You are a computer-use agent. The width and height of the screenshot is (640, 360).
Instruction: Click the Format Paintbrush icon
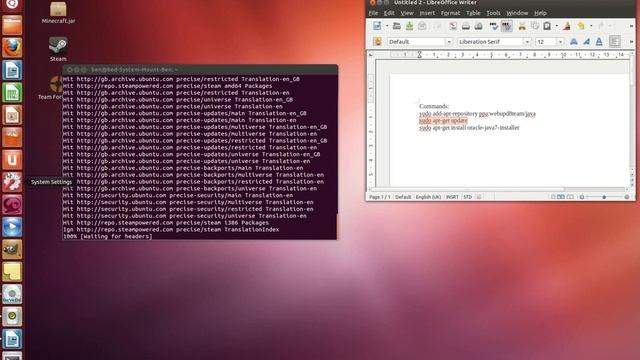pyautogui.click(x=567, y=27)
